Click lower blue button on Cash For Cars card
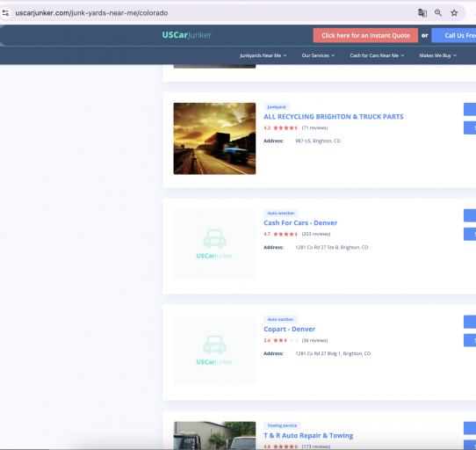Screen dimensions: 476x450 pyautogui.click(x=470, y=234)
